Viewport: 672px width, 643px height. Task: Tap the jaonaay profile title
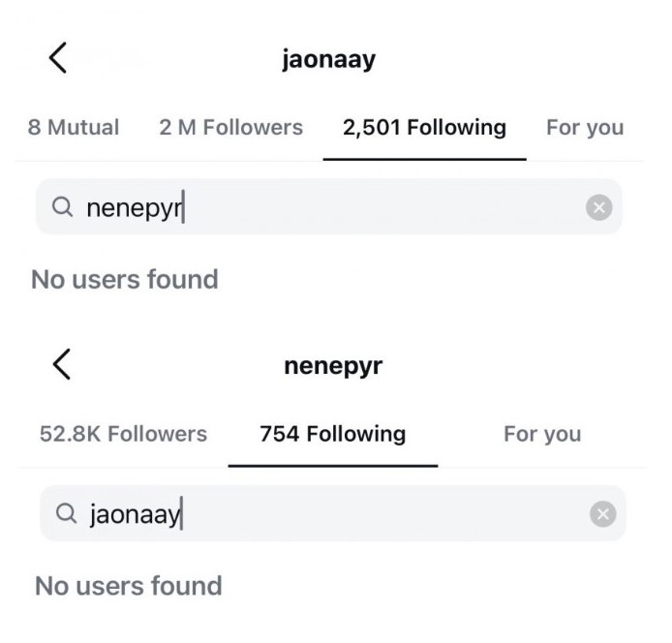click(x=328, y=60)
